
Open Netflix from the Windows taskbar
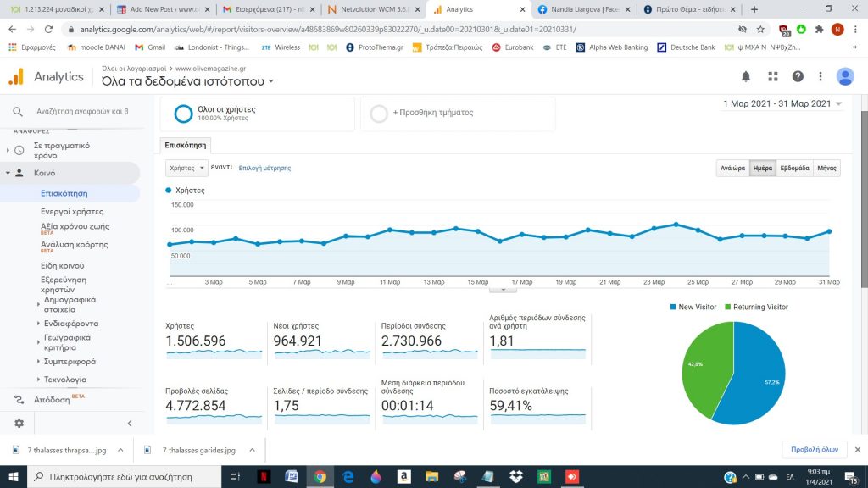pyautogui.click(x=264, y=476)
